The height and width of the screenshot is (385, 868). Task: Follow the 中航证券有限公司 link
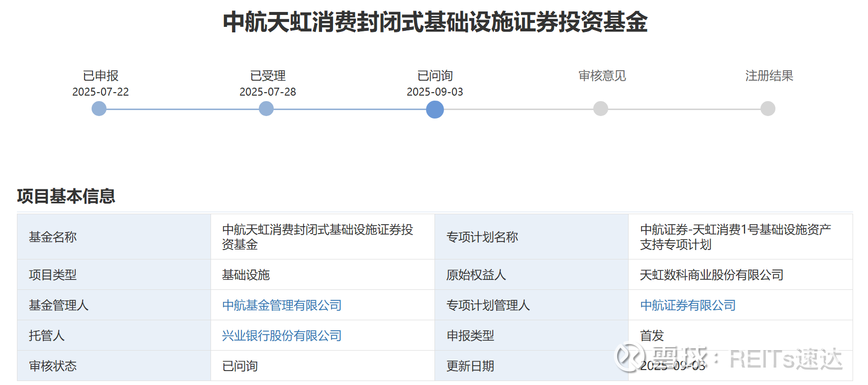click(x=688, y=305)
